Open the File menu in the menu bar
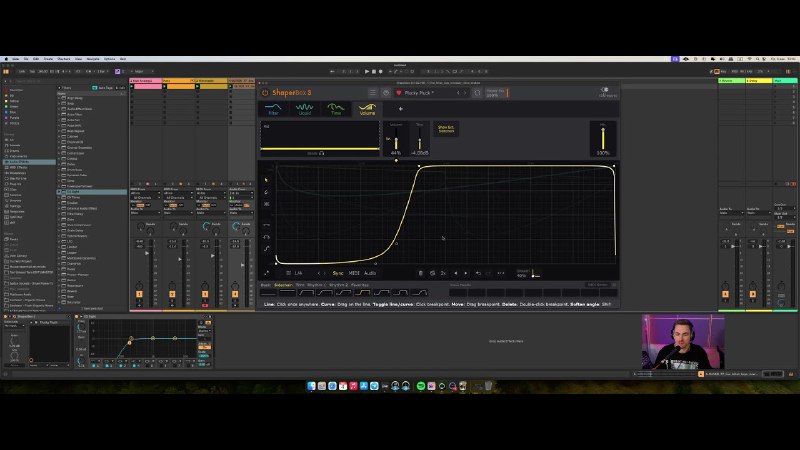 26,59
